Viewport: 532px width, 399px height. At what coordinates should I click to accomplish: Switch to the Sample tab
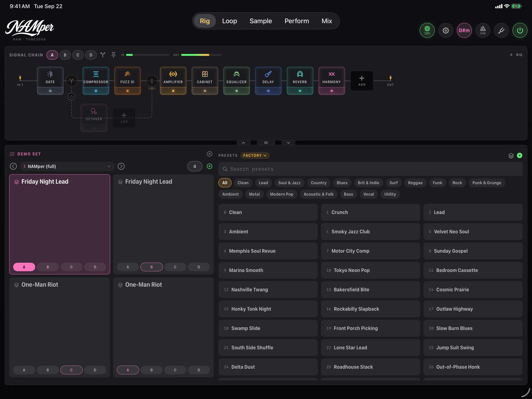pyautogui.click(x=261, y=21)
